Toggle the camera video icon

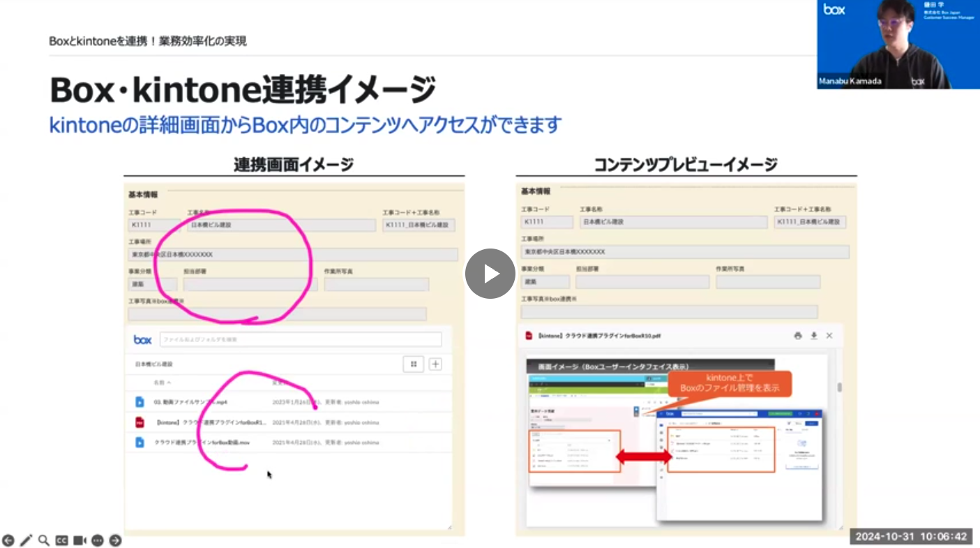(80, 540)
